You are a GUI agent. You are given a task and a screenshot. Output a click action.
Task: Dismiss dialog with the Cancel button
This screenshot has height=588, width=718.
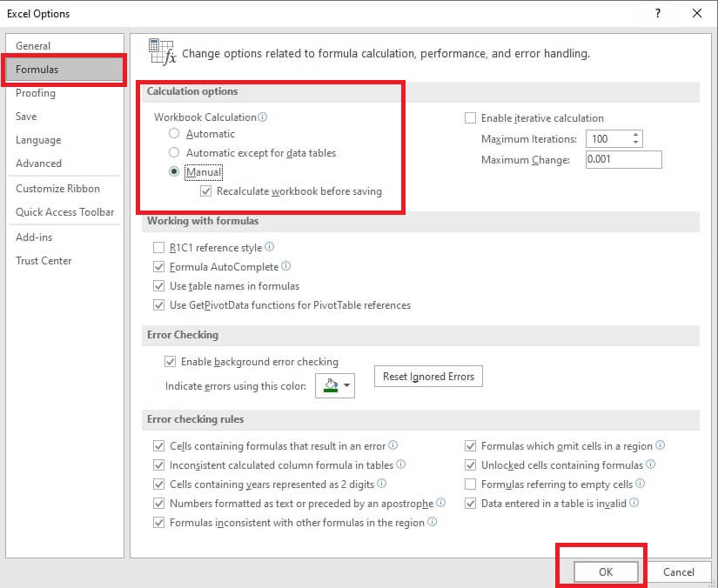pos(679,572)
